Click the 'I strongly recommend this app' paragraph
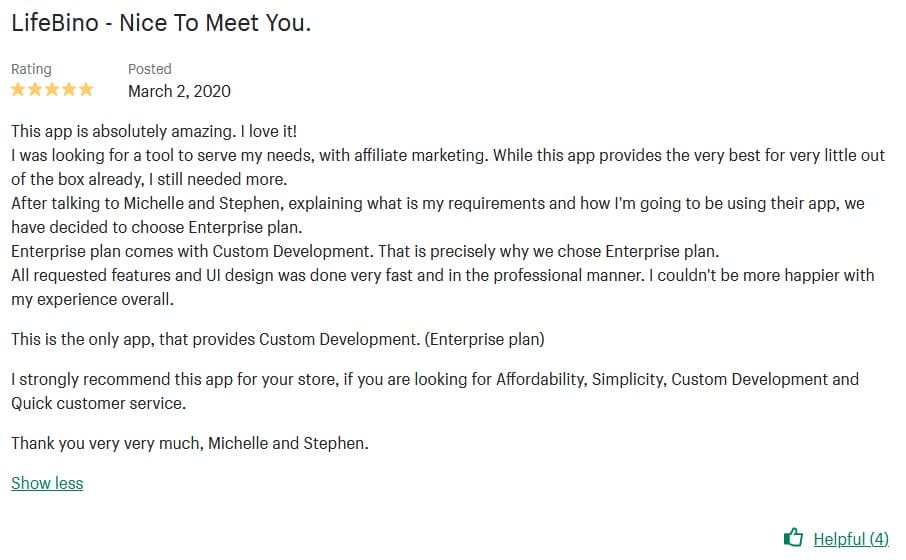The image size is (906, 560). click(435, 391)
